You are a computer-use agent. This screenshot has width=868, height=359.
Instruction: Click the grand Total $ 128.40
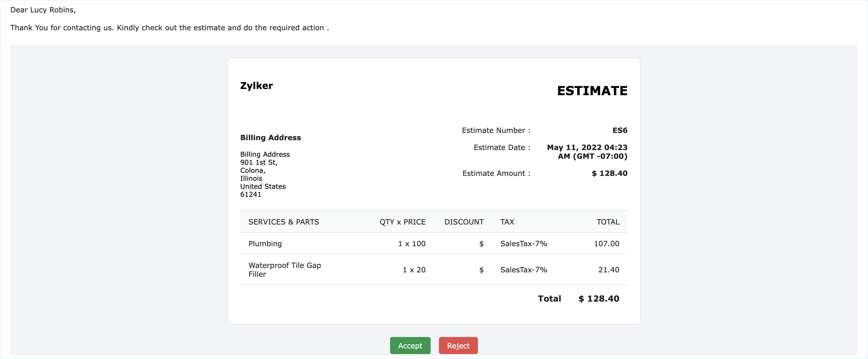(x=599, y=298)
